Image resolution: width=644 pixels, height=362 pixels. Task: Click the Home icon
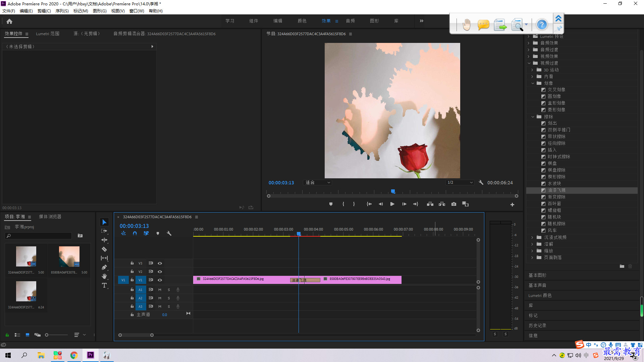pos(9,21)
